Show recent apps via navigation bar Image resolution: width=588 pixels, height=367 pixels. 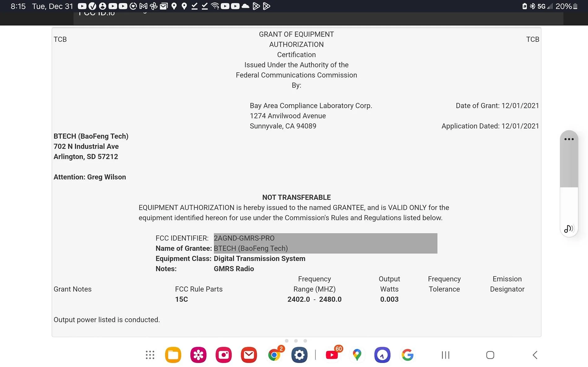point(446,355)
